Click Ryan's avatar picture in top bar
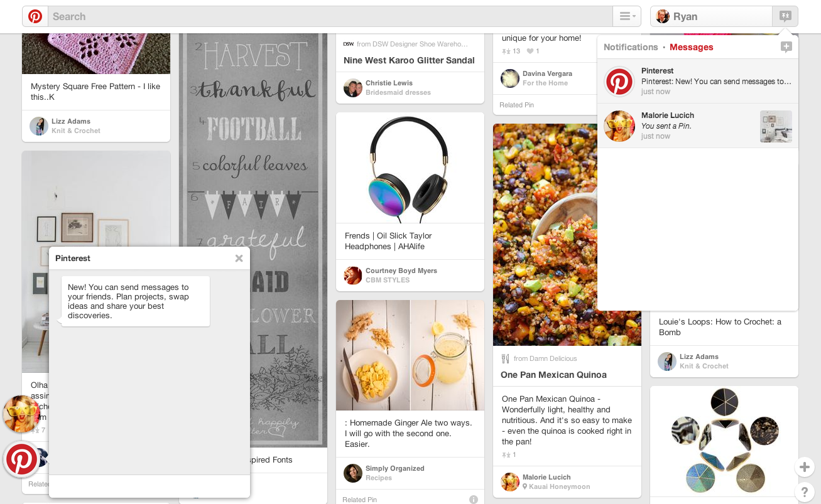The width and height of the screenshot is (821, 504). pos(663,16)
